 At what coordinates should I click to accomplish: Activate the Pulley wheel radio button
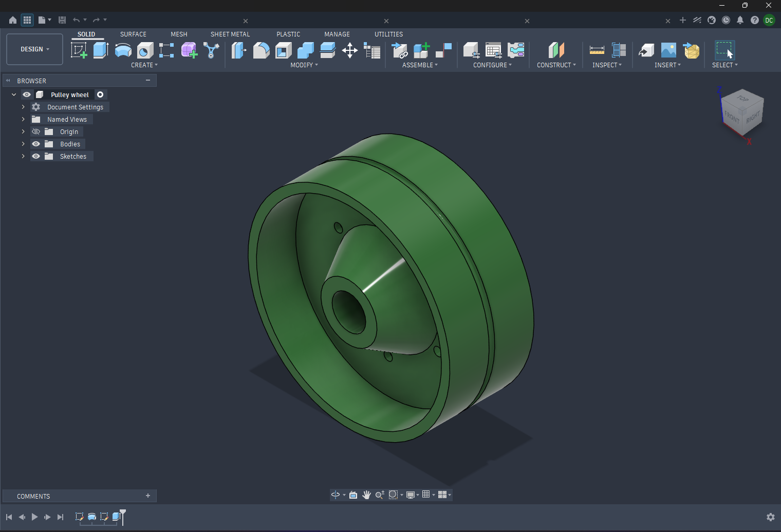coord(100,94)
